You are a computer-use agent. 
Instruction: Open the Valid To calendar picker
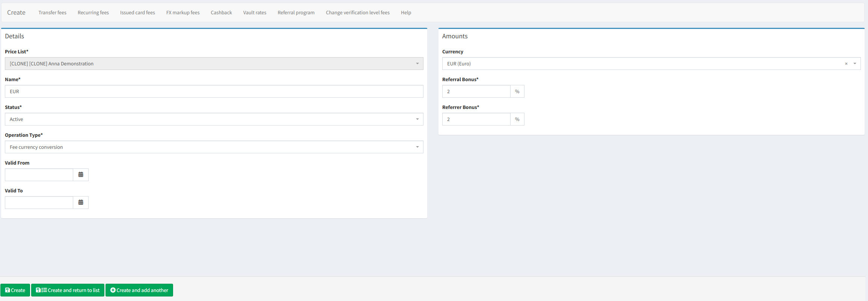(x=81, y=203)
